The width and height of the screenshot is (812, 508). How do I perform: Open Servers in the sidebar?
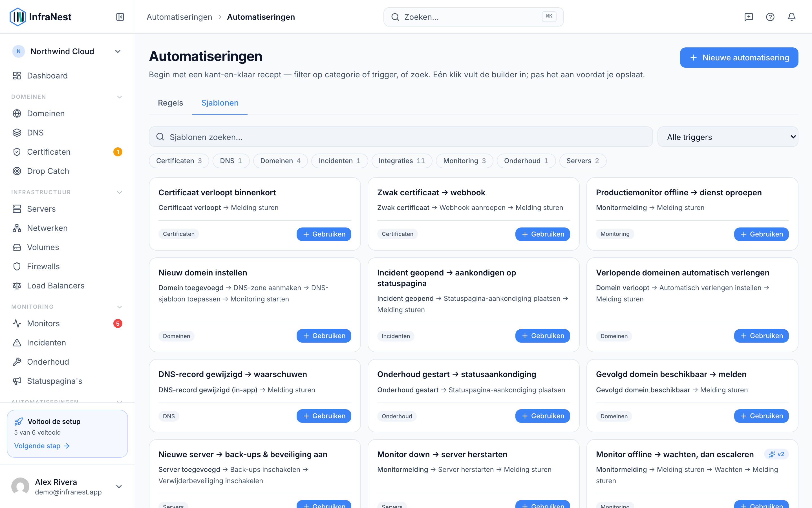click(x=67, y=209)
